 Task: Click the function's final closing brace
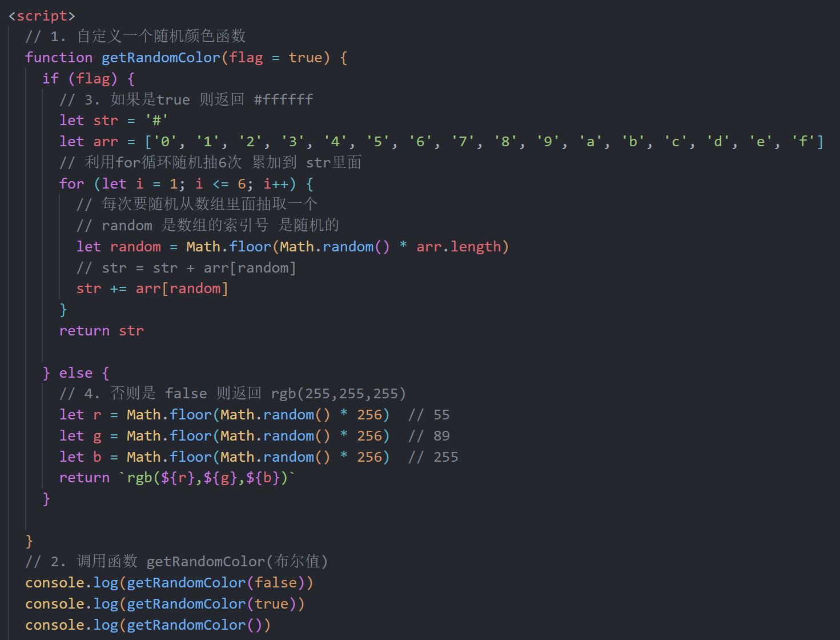(x=29, y=541)
